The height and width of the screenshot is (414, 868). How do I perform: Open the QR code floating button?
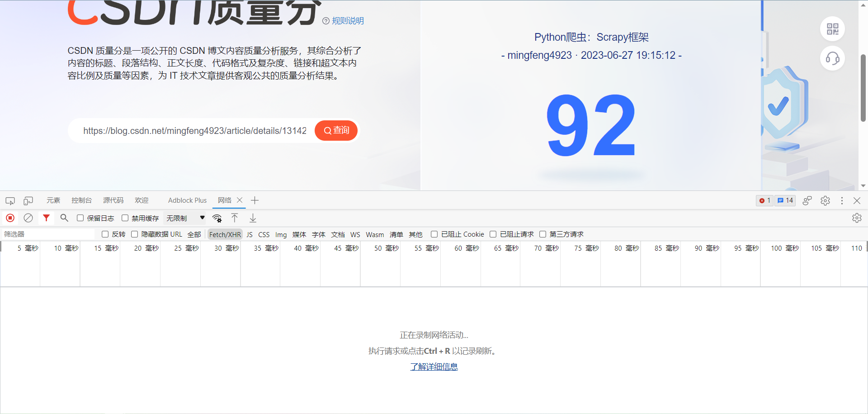(832, 29)
